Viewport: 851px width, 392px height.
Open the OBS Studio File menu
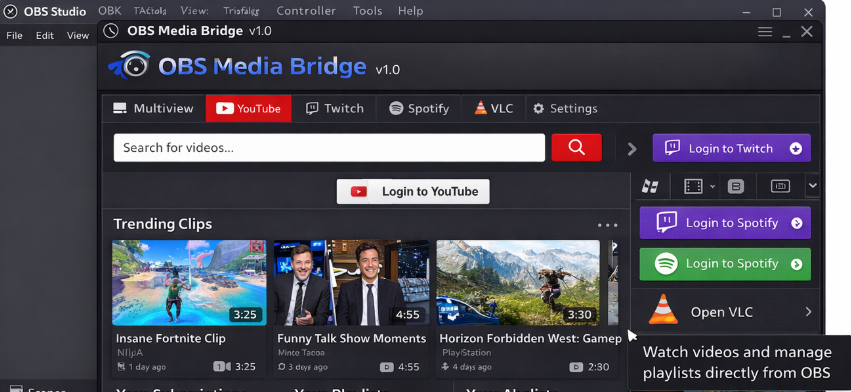point(15,36)
